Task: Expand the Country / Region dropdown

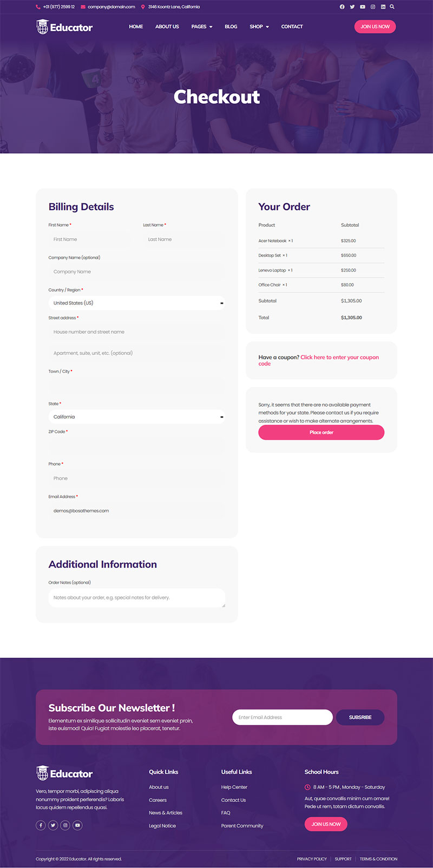Action: click(x=136, y=303)
